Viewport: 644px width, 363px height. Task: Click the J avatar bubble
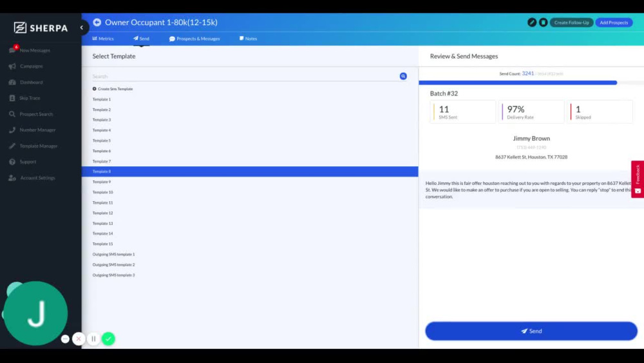(x=35, y=313)
